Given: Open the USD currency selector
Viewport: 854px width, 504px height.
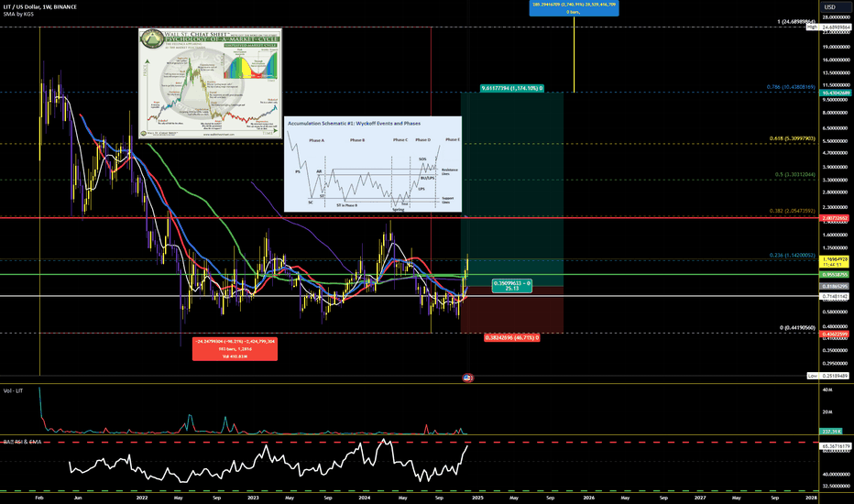Looking at the screenshot, I should [835, 6].
